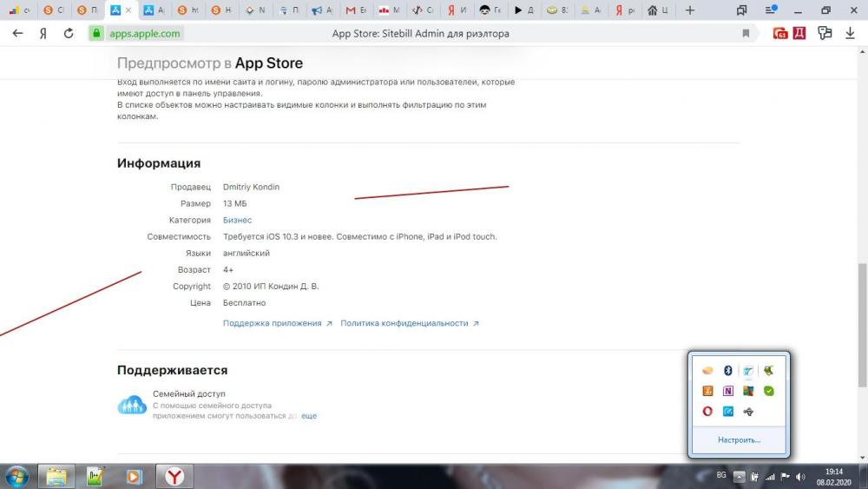The height and width of the screenshot is (489, 868).
Task: Open the clock showing 19:14
Action: click(x=833, y=477)
